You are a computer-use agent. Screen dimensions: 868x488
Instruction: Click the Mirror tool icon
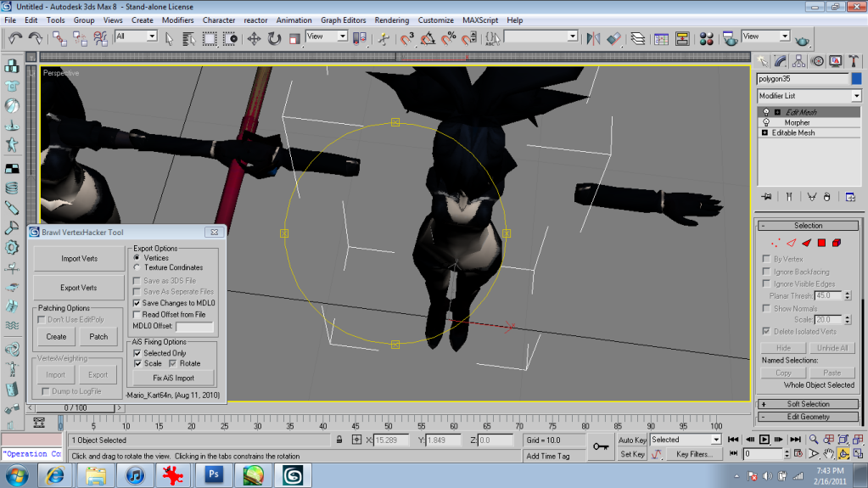593,38
